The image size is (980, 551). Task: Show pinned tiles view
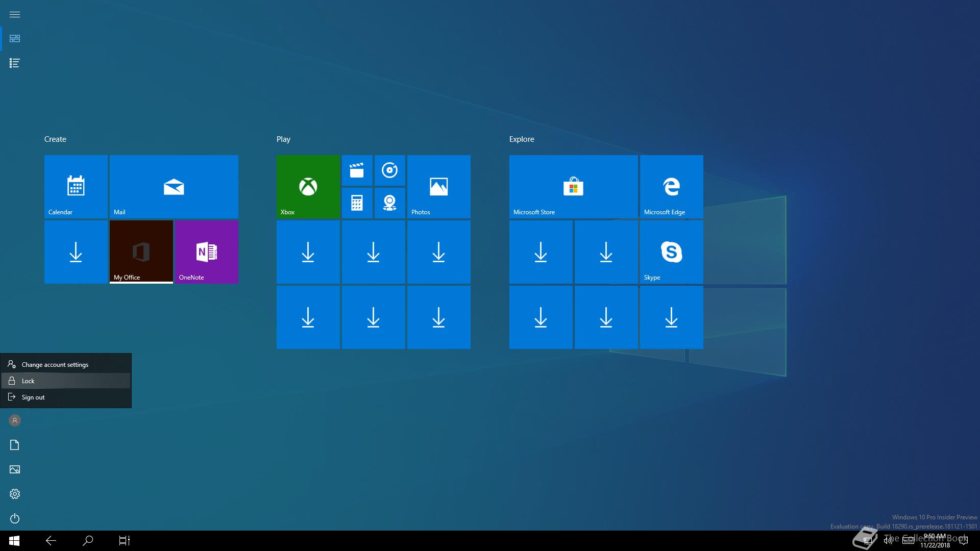coord(15,39)
